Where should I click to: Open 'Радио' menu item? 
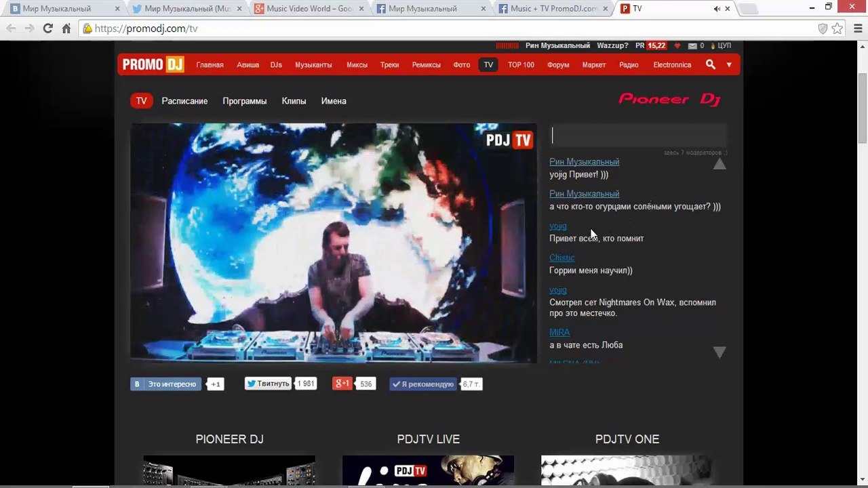(629, 65)
